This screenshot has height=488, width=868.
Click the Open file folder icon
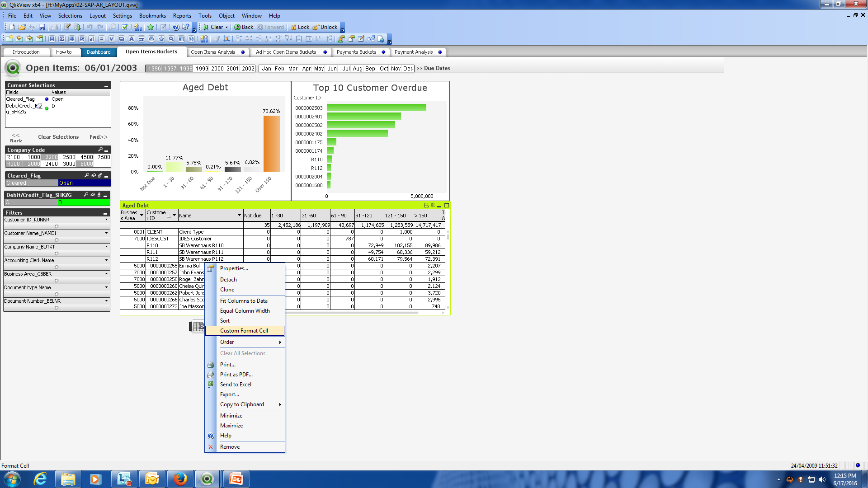22,27
